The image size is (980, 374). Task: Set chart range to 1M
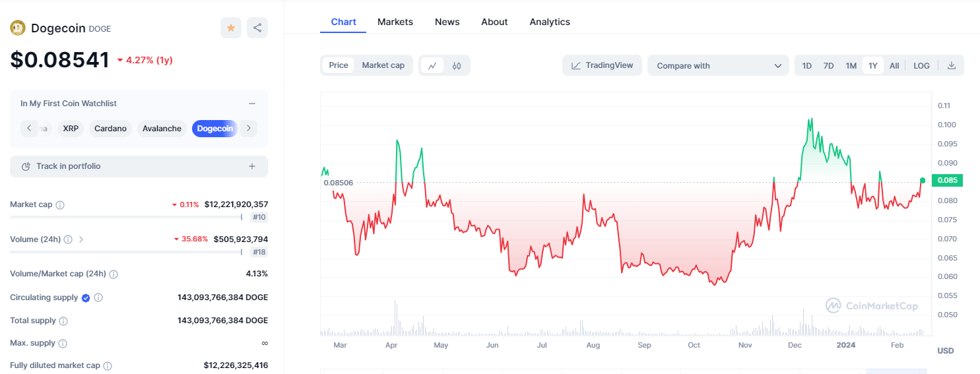point(851,65)
